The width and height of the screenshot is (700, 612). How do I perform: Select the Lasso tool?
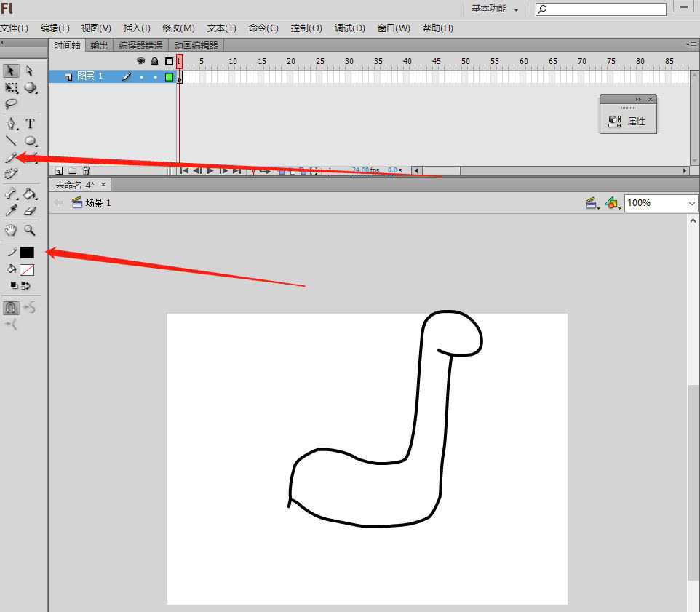(11, 105)
